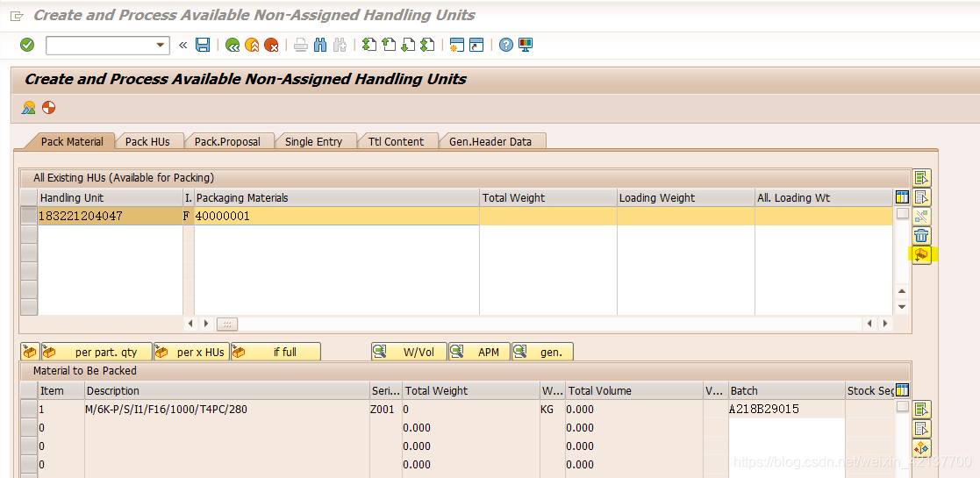Click Deselect All icon beside Material to Be Packed

(x=921, y=429)
